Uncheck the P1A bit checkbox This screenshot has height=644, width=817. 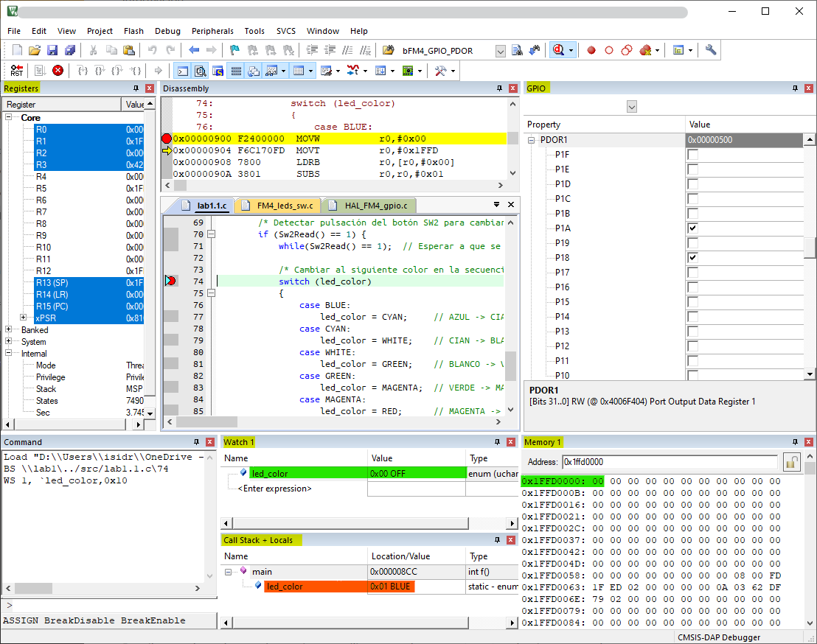tap(692, 228)
